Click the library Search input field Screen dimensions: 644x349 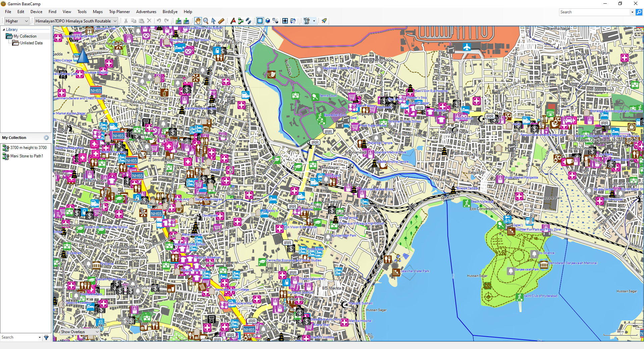pyautogui.click(x=19, y=337)
